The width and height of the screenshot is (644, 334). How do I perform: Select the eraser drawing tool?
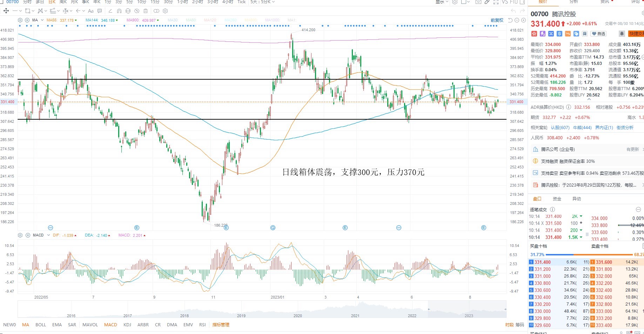coord(110,11)
